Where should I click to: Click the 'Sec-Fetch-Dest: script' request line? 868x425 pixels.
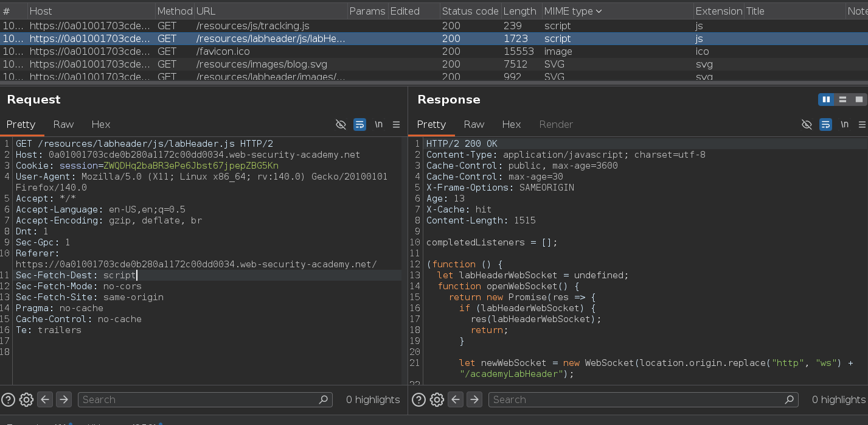pyautogui.click(x=76, y=275)
